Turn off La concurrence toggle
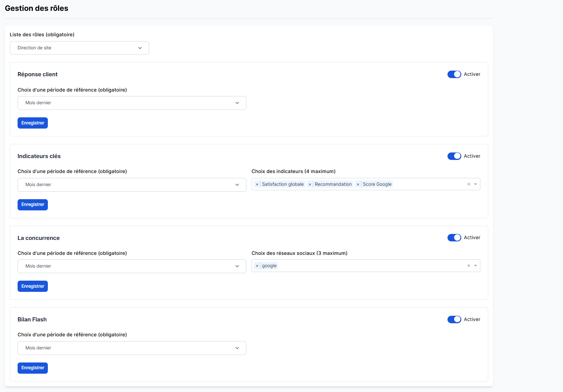Viewport: 563px width, 392px height. tap(454, 238)
